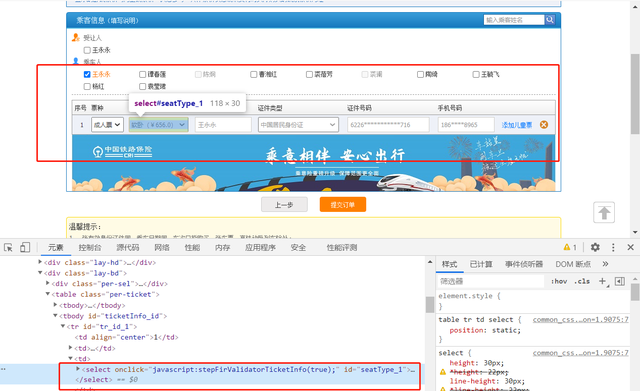Click the passenger name search input
This screenshot has height=391, width=640.
pos(514,20)
